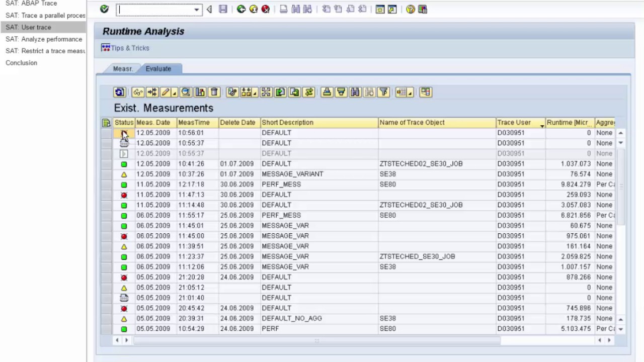Click the Set Filter funnel icon

pos(383,92)
